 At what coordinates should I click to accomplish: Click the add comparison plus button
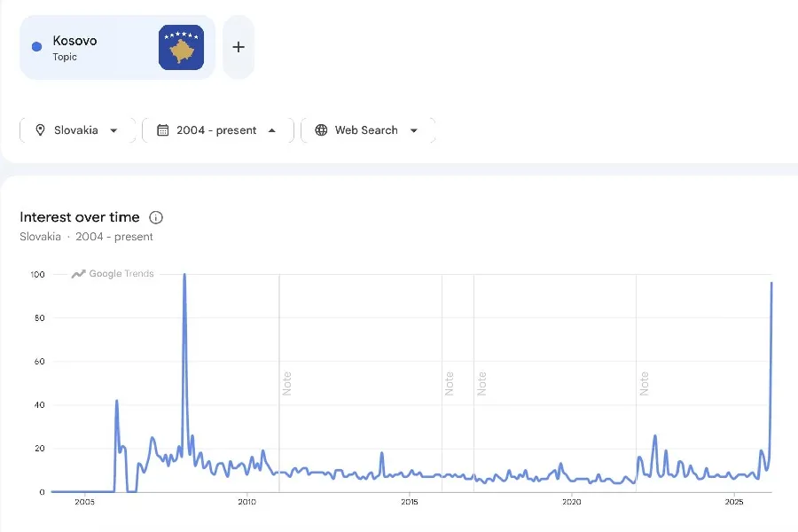click(238, 47)
